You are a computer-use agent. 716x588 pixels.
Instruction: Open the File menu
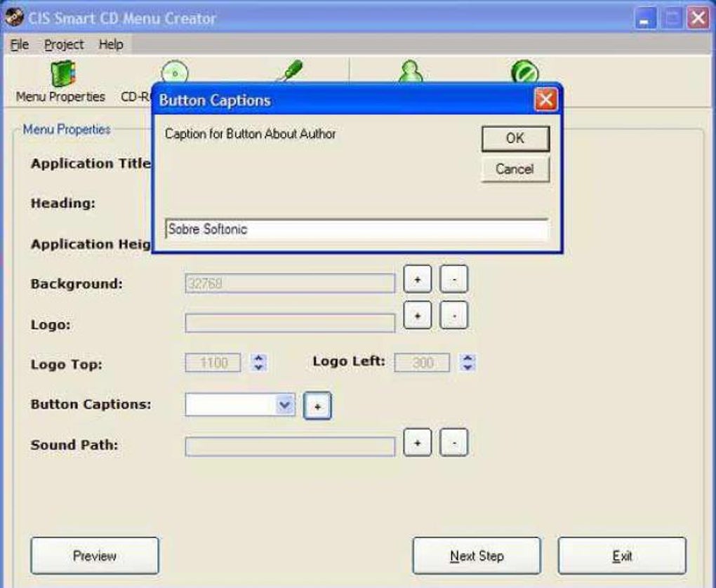point(19,44)
